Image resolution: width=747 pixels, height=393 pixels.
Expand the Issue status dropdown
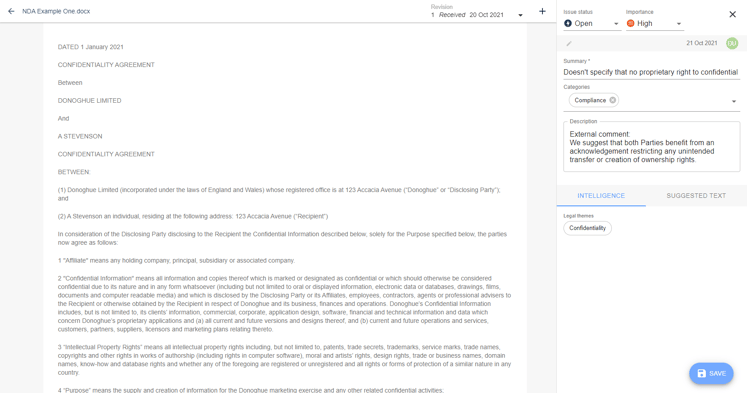(616, 24)
